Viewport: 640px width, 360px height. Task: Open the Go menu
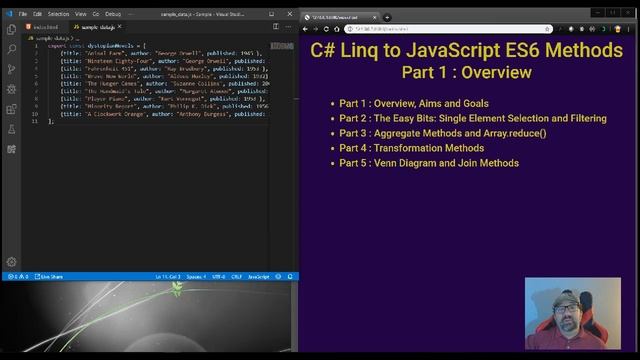(x=96, y=14)
